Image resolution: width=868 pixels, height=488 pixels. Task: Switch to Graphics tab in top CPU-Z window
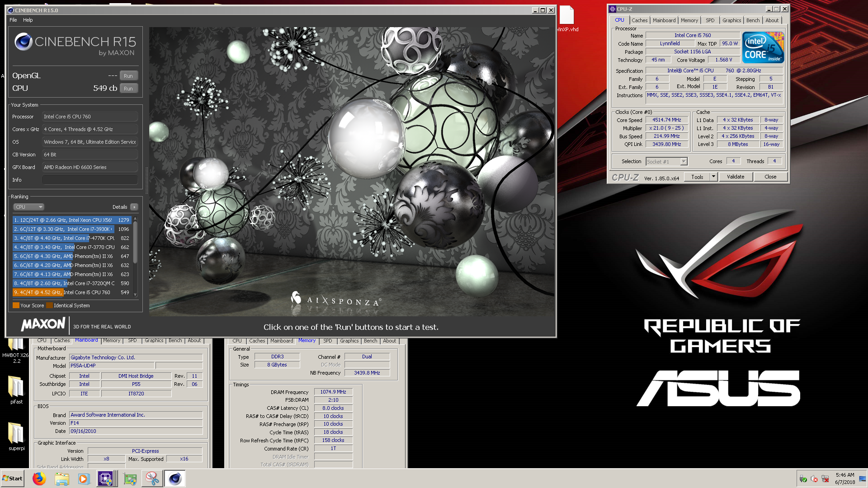[731, 20]
